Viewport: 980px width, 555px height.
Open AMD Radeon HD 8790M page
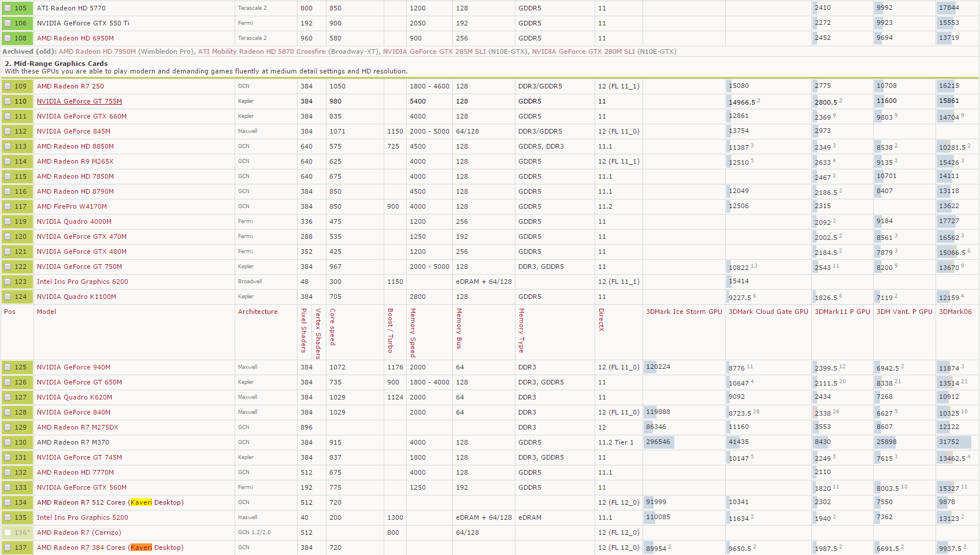tap(75, 191)
